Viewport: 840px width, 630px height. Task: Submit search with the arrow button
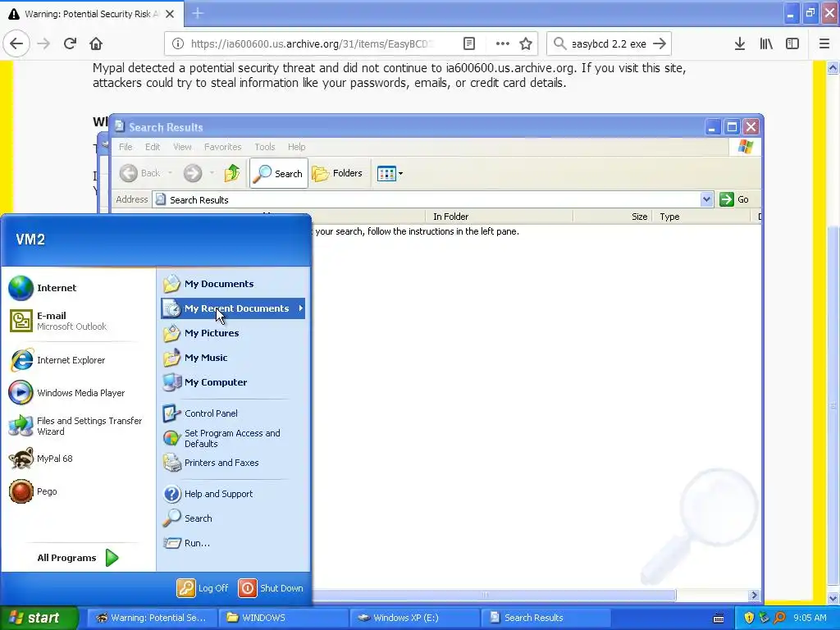(x=660, y=44)
